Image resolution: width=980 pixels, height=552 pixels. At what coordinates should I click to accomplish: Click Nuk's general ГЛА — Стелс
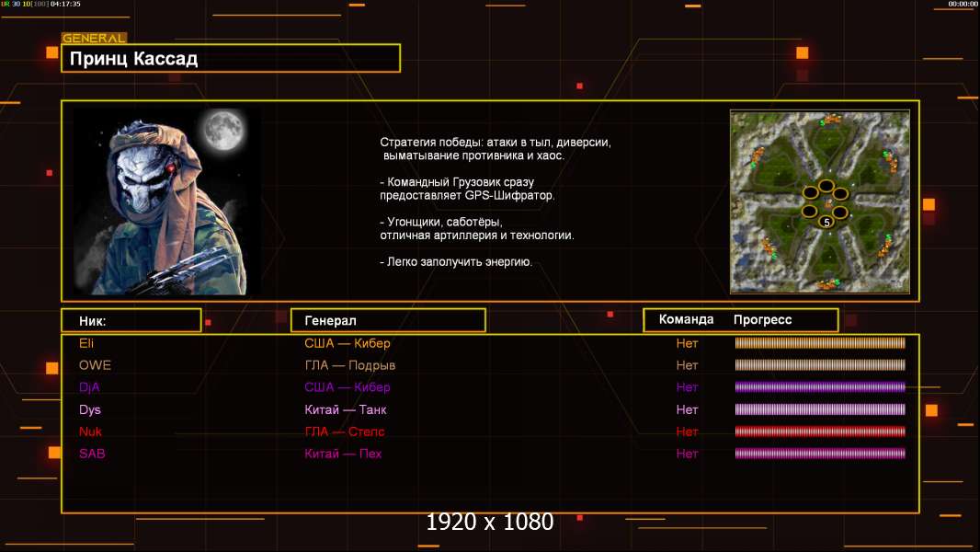pos(345,431)
